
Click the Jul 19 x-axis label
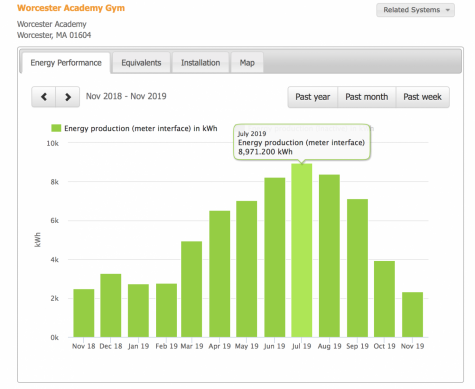(302, 346)
